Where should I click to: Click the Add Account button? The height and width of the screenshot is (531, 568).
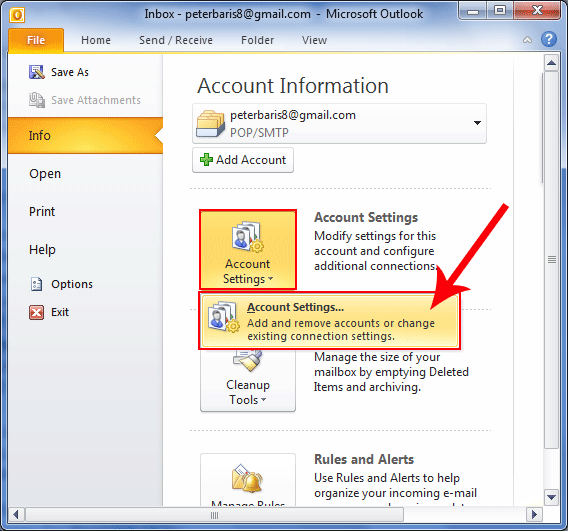[243, 160]
